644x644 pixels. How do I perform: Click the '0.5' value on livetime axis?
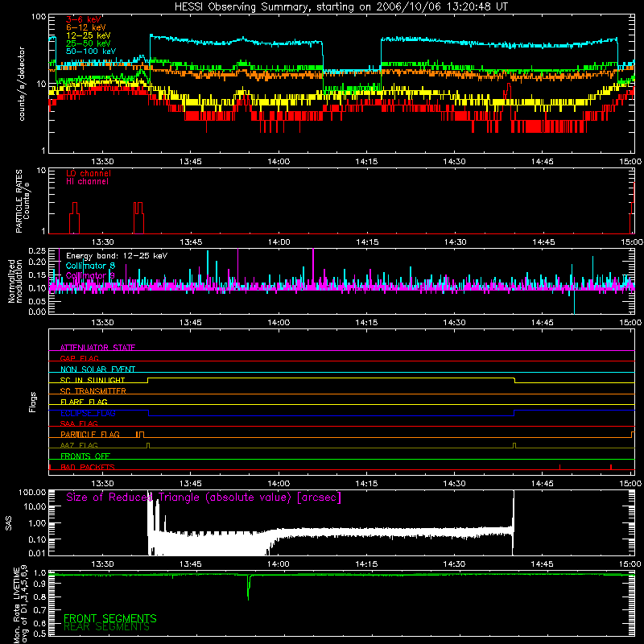(39, 634)
